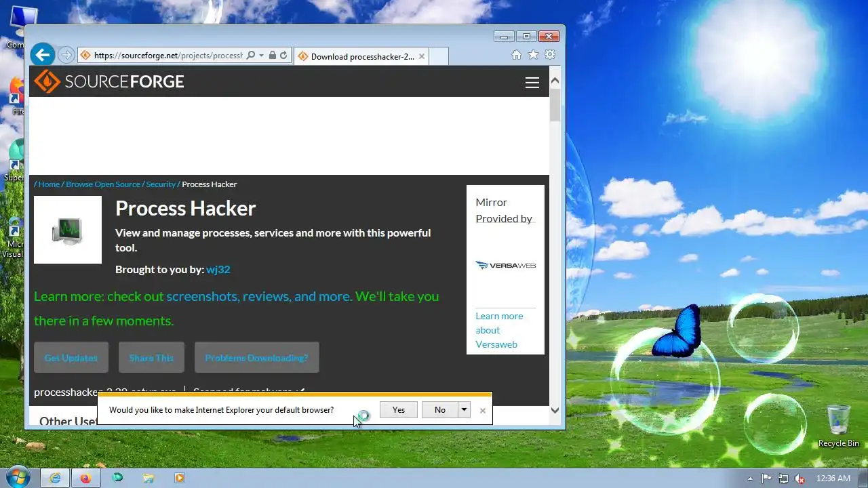Click the SourceForge logo
Screen dimensions: 868x488
click(109, 81)
